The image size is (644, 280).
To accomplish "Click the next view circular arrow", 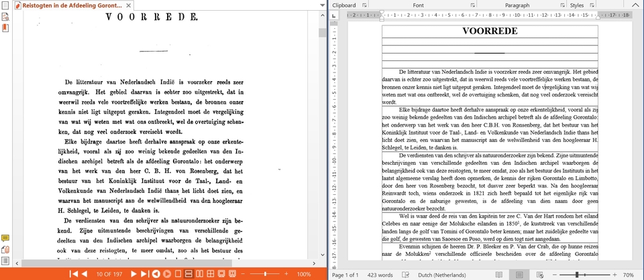I will point(167,274).
